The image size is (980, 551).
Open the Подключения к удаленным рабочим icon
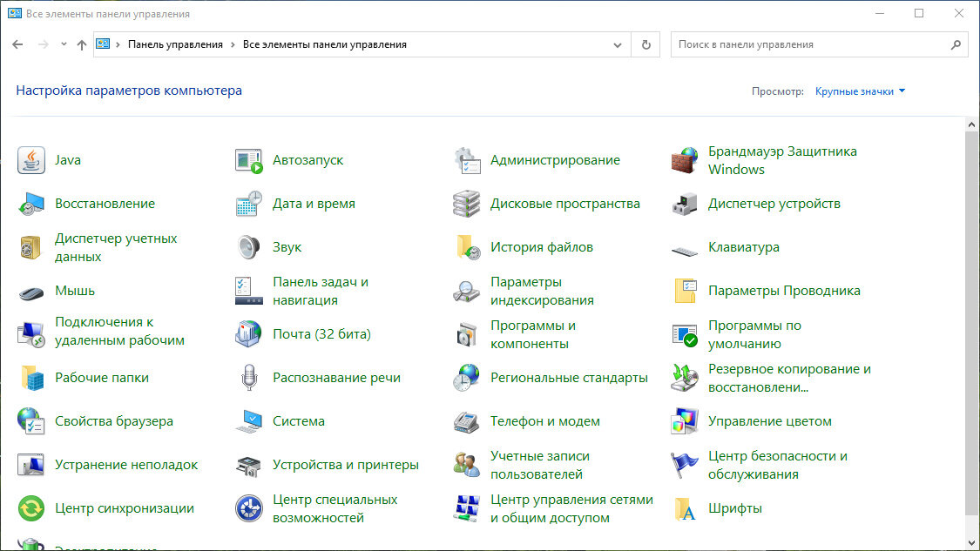(30, 334)
